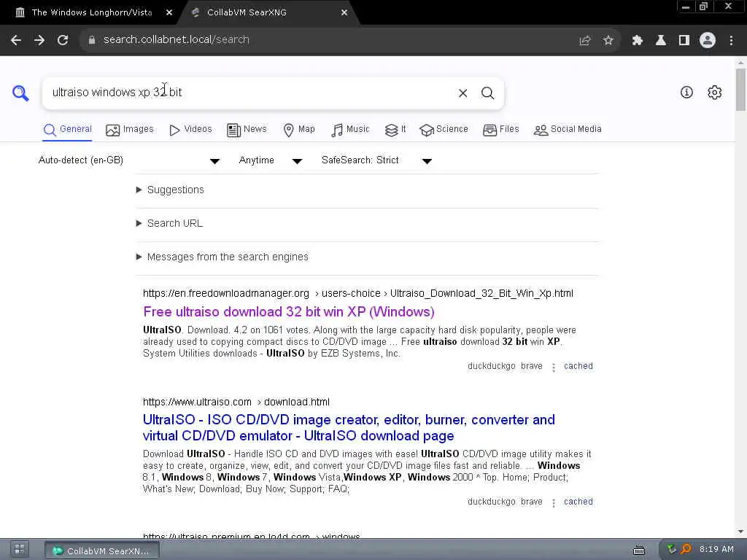The height and width of the screenshot is (560, 747).
Task: Open the SafeSearch: Strict dropdown
Action: click(376, 160)
